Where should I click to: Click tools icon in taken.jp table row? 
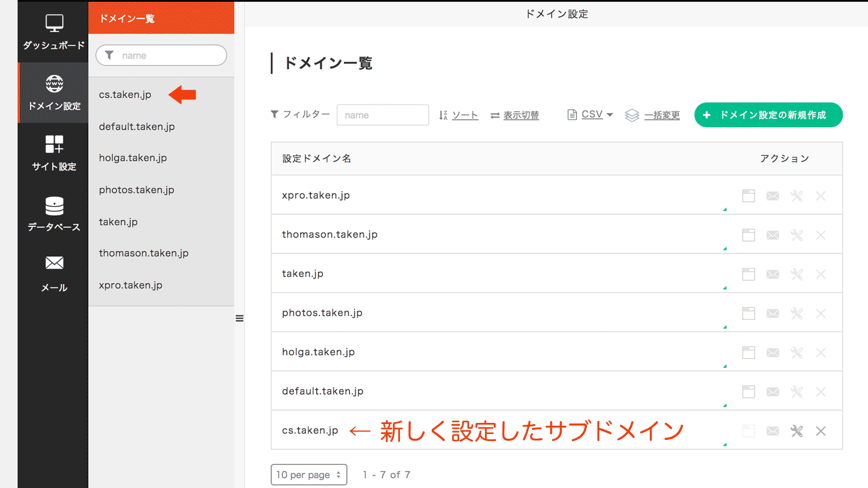point(796,274)
